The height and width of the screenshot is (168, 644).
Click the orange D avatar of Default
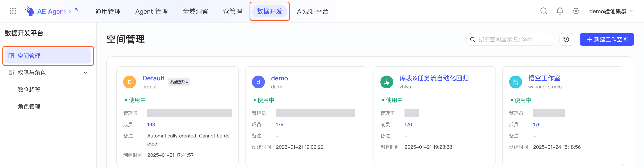tap(129, 82)
